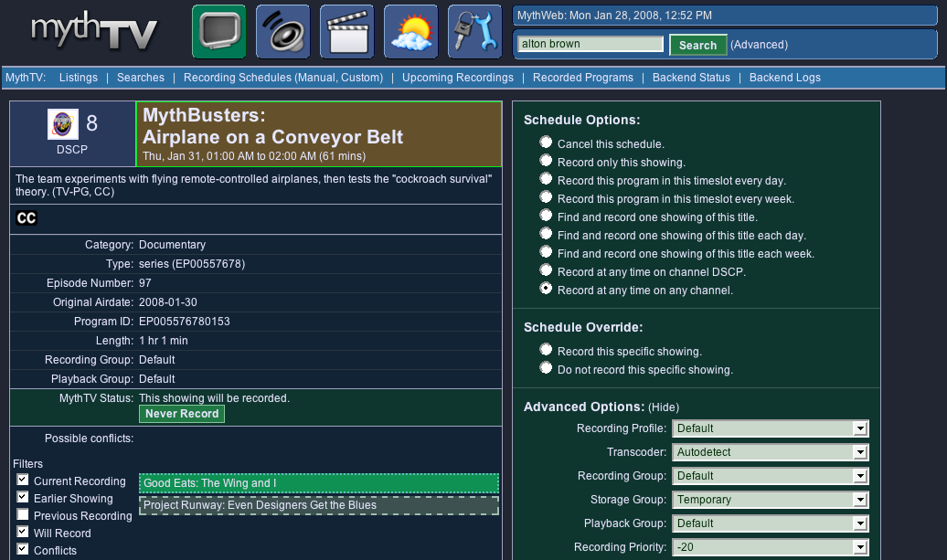
Task: Open the video clapperboard icon
Action: click(347, 32)
